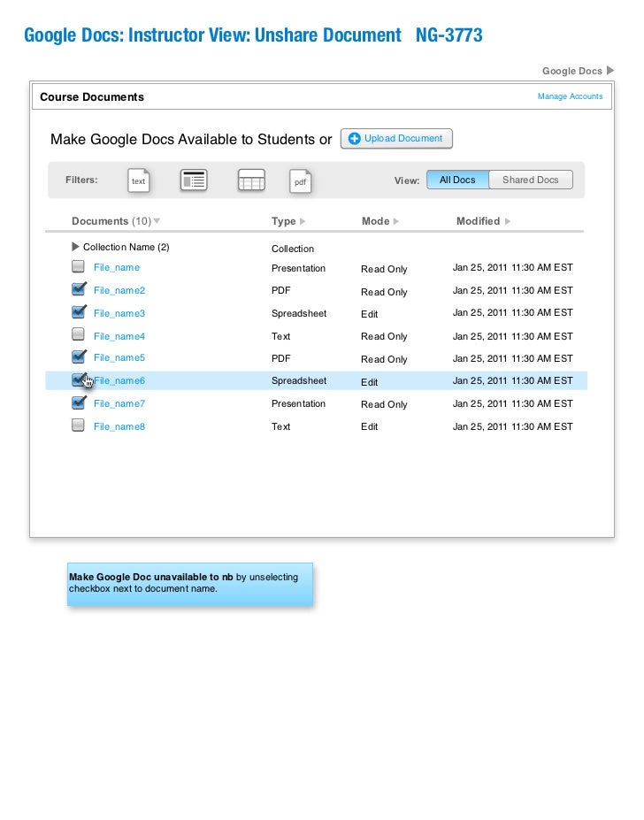
Task: Click the Edit mode of File_name3
Action: pyautogui.click(x=370, y=314)
